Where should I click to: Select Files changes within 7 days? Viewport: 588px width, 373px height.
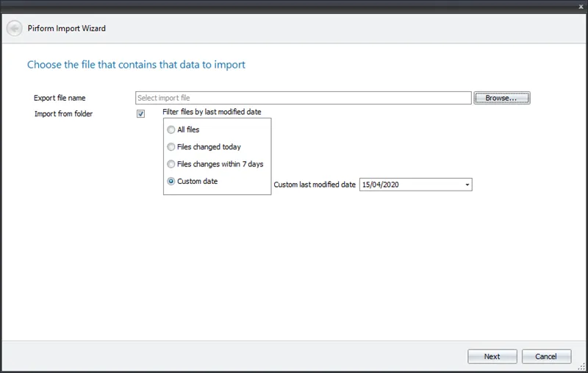171,164
